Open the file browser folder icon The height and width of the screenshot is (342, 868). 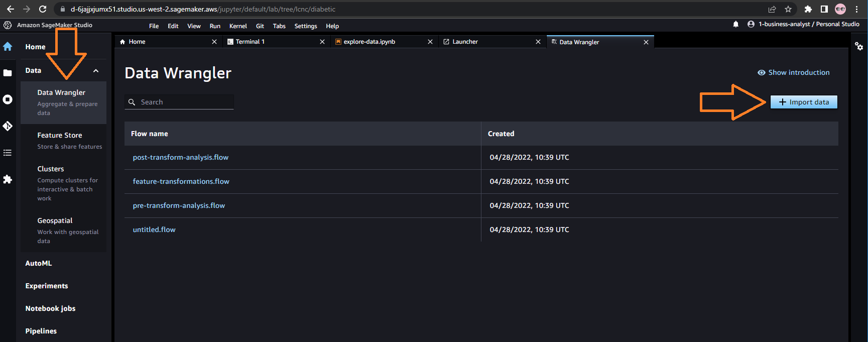pos(8,73)
